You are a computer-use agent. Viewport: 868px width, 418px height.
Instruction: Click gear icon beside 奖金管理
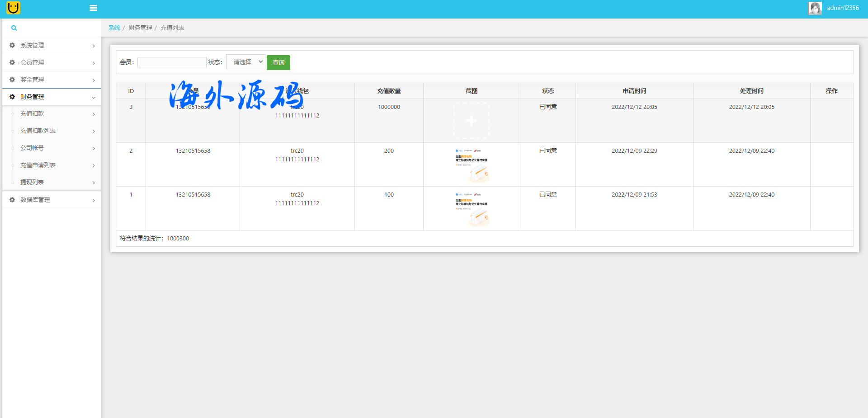(12, 80)
